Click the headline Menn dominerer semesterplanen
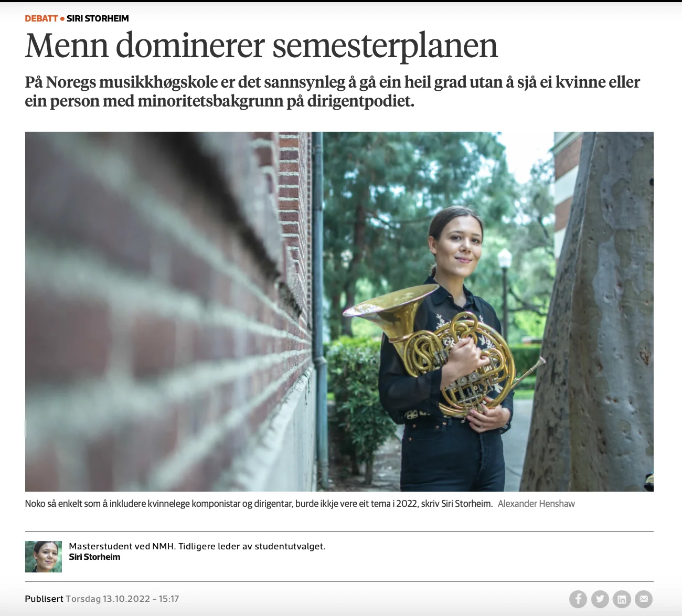The width and height of the screenshot is (682, 616). [x=261, y=46]
